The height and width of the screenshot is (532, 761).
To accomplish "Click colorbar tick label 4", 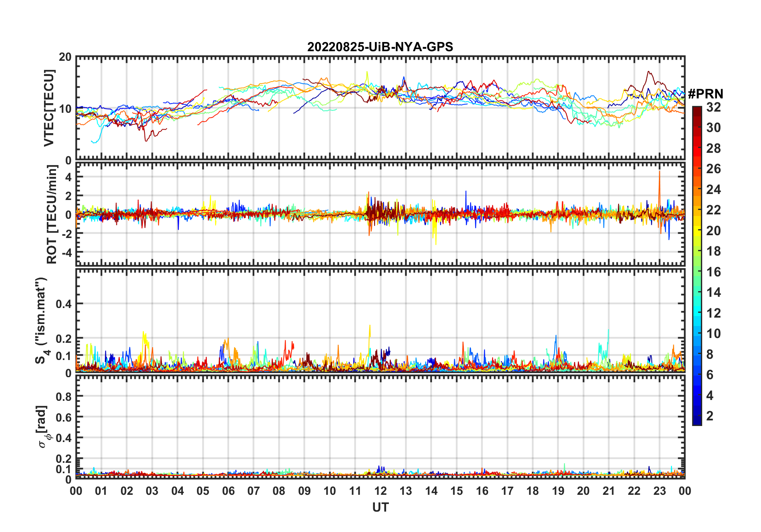I will (710, 396).
